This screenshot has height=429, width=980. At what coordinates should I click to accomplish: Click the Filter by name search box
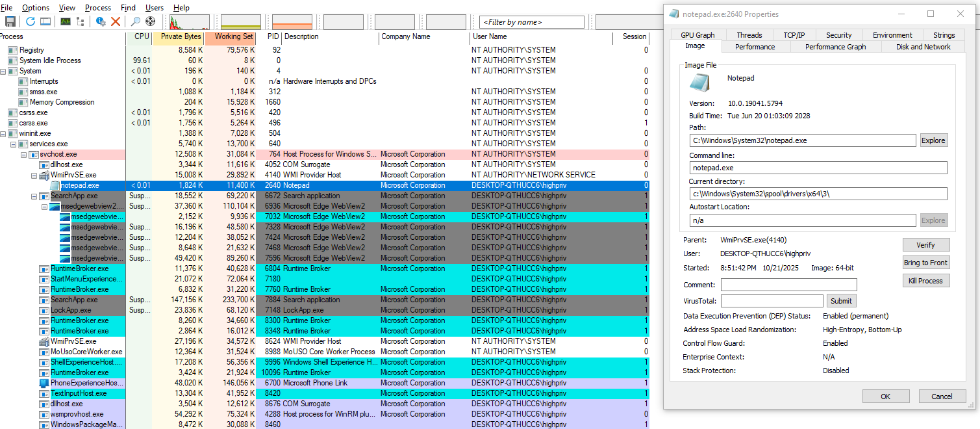click(533, 22)
